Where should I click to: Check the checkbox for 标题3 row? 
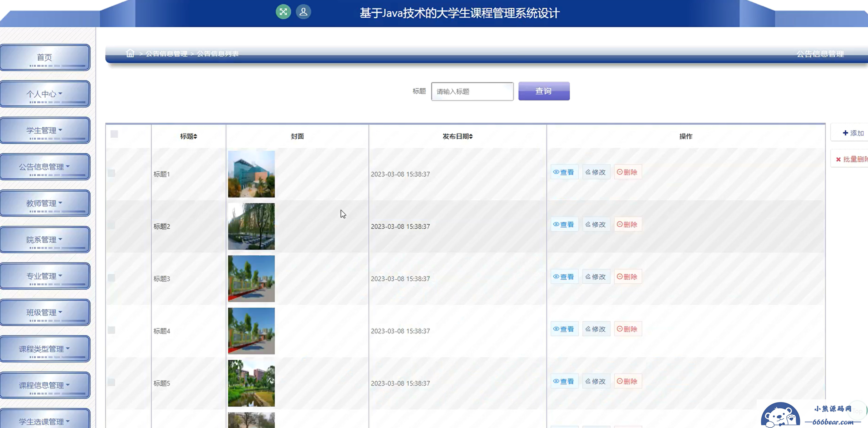[112, 278]
